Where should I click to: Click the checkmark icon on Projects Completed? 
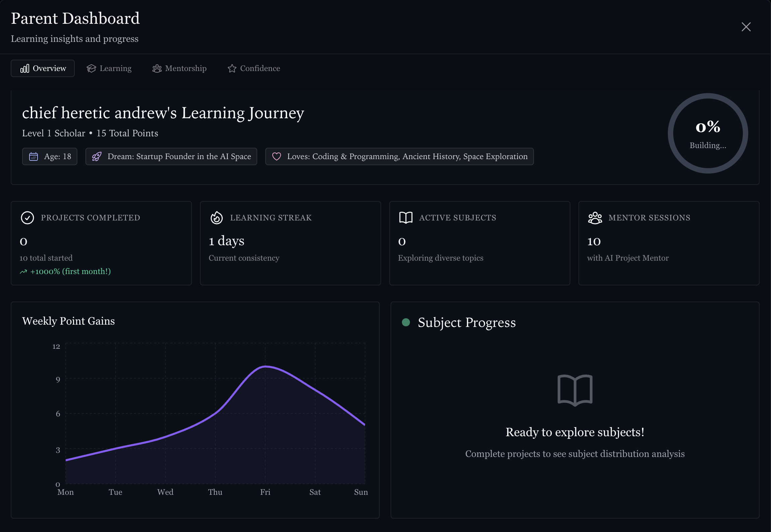coord(27,218)
